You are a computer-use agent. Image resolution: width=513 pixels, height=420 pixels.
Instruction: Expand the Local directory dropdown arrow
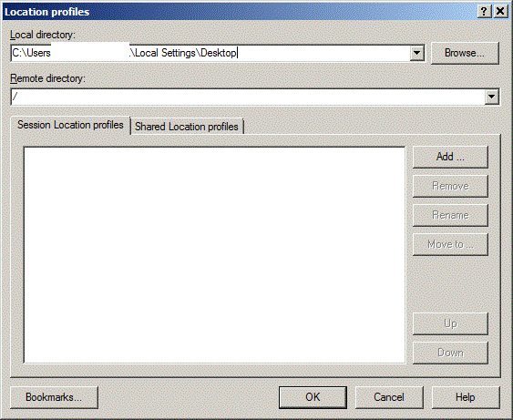[x=416, y=53]
